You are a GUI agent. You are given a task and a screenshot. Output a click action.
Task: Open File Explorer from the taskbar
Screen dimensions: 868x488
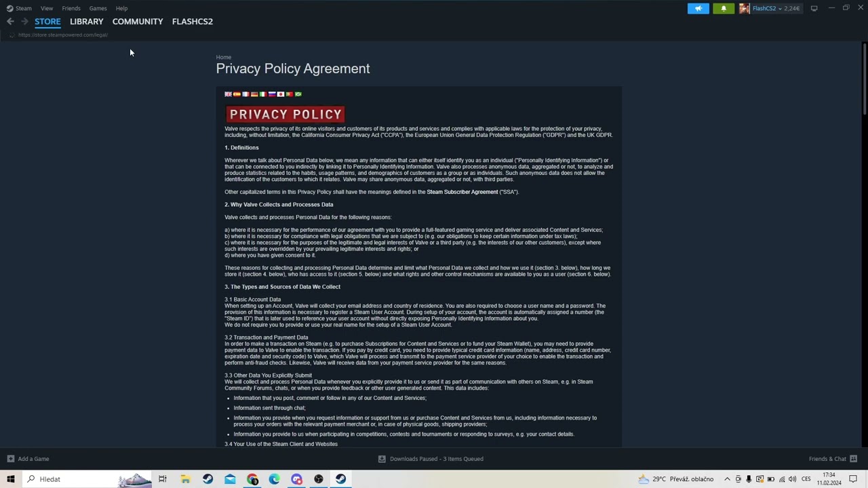pos(185,479)
